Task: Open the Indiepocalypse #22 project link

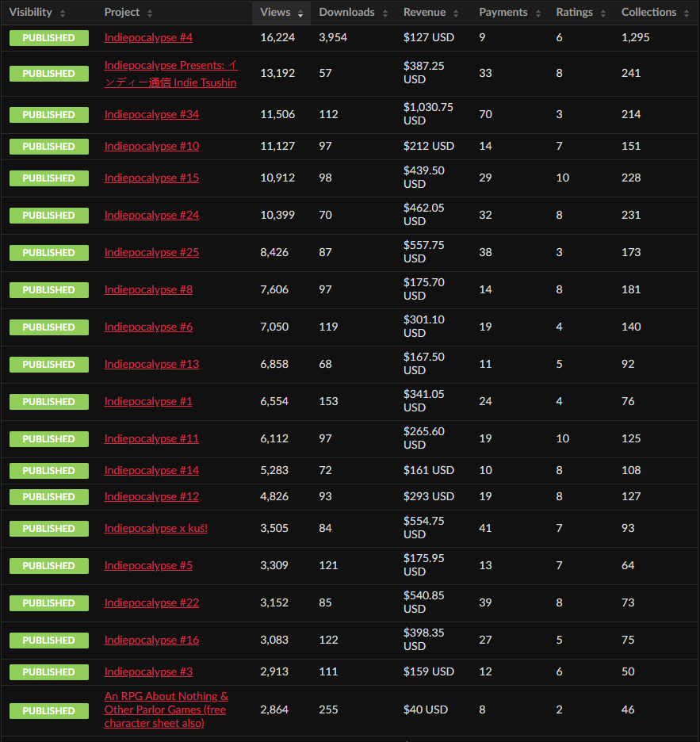Action: (151, 602)
